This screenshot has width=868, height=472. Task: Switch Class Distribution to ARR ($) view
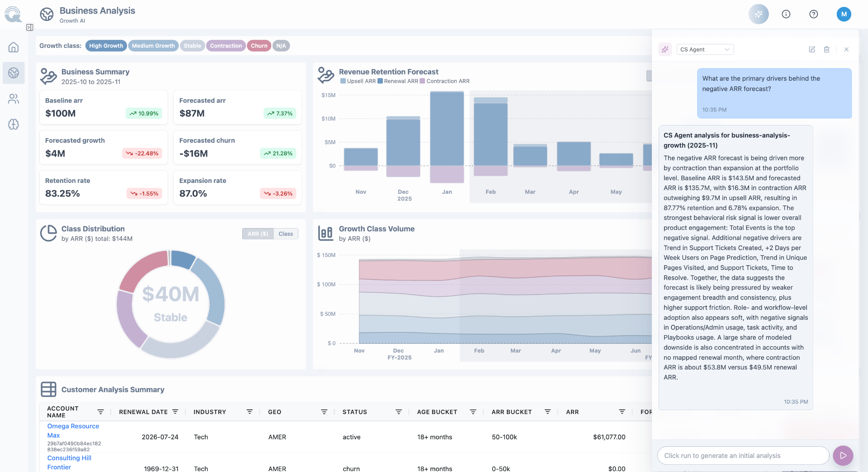pos(258,234)
